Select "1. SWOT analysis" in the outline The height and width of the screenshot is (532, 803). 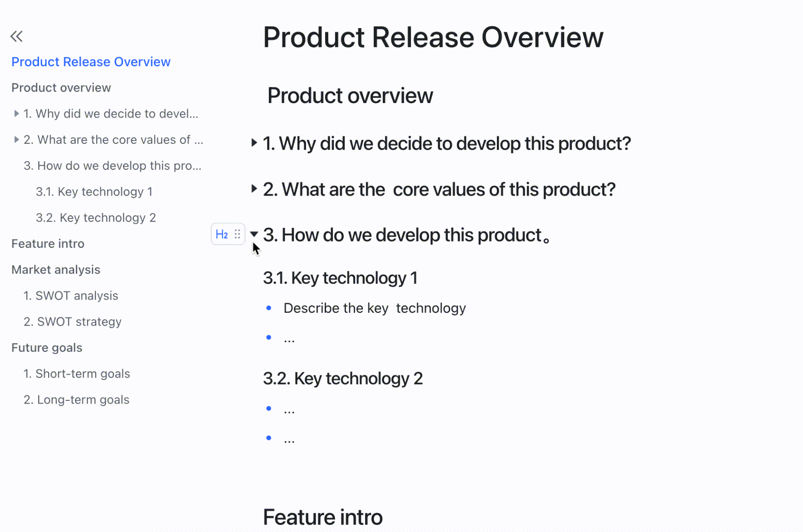[71, 296]
